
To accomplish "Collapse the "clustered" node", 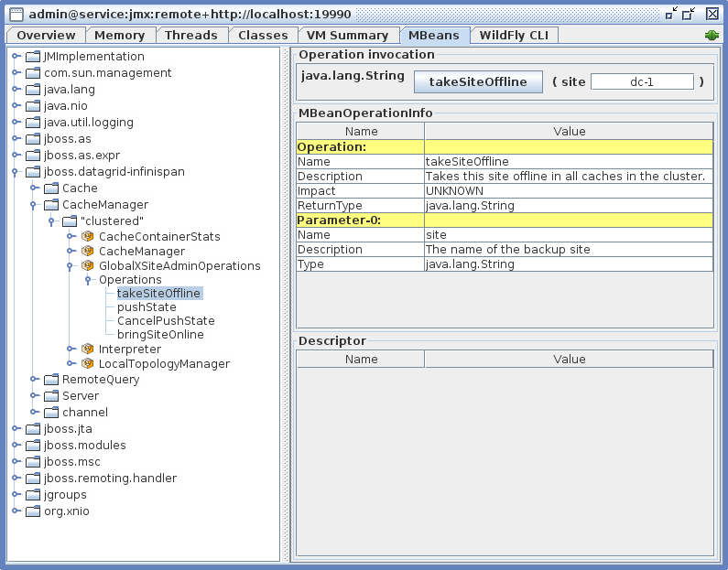I will pyautogui.click(x=51, y=221).
